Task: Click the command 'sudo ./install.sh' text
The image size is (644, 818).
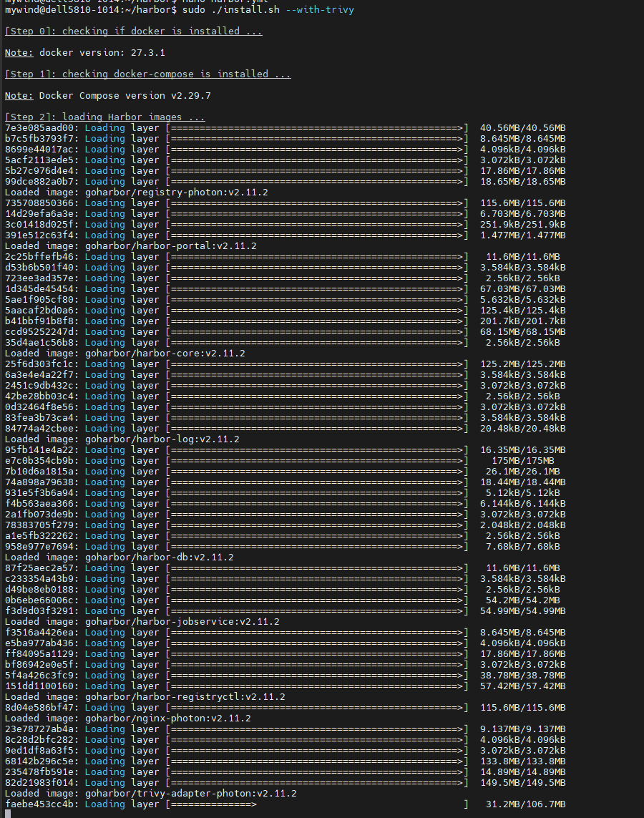Action: point(231,10)
